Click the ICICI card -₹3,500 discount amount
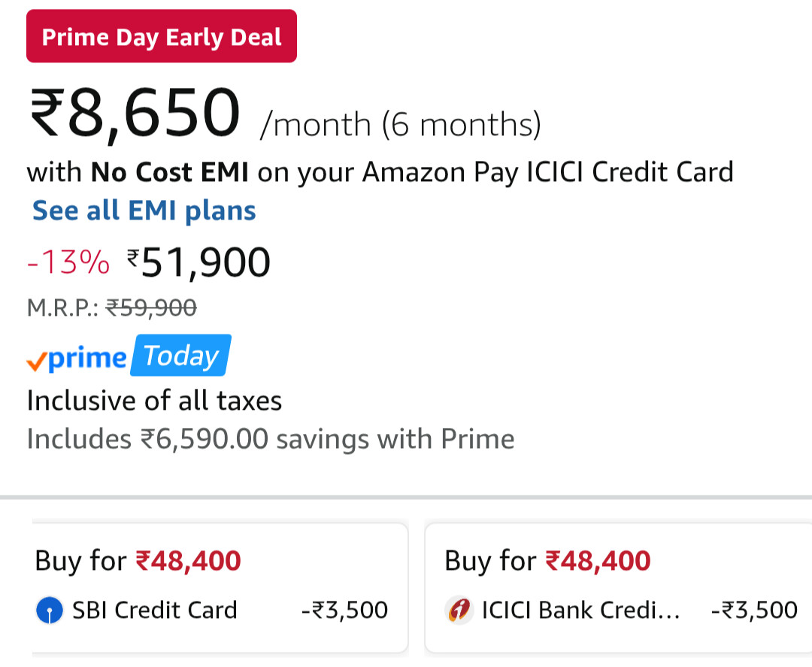 tap(755, 610)
